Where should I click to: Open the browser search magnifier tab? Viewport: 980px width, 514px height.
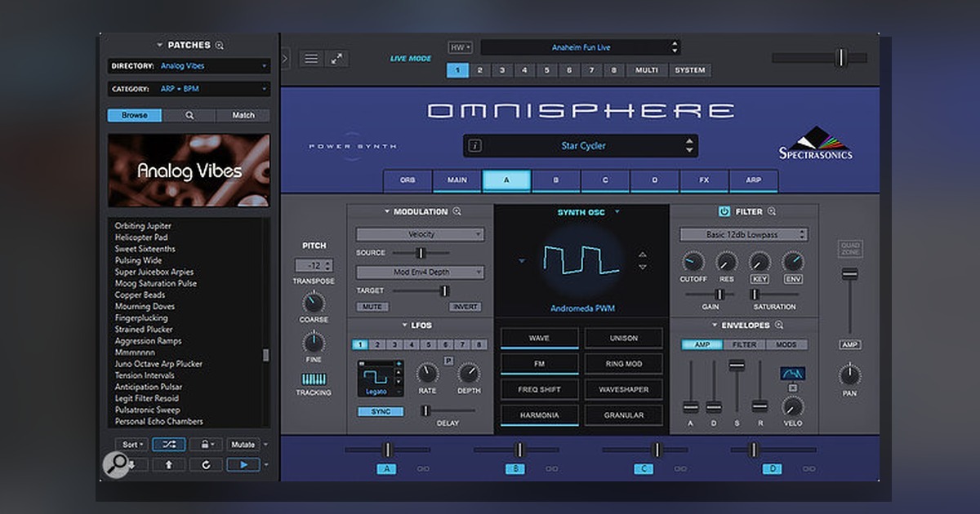(x=189, y=115)
